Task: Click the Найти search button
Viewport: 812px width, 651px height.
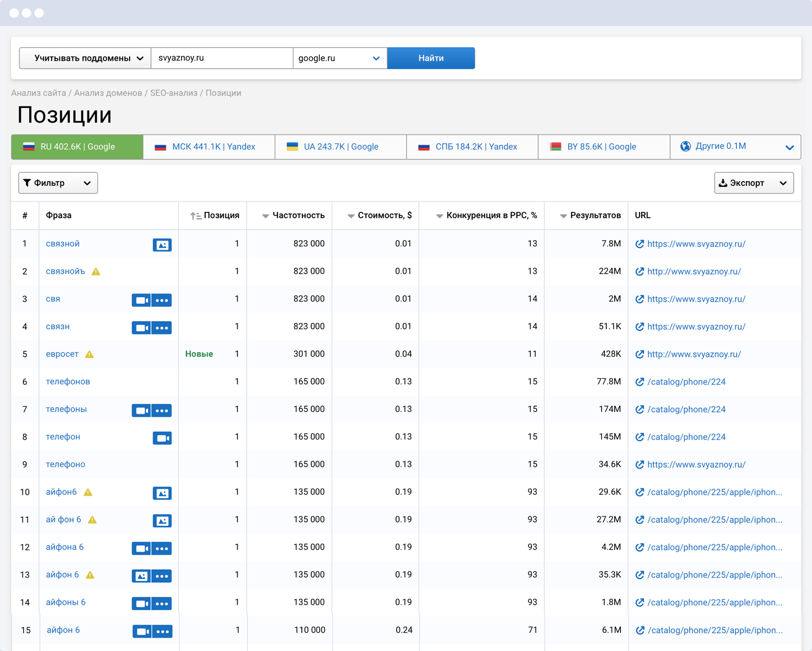Action: [x=431, y=58]
